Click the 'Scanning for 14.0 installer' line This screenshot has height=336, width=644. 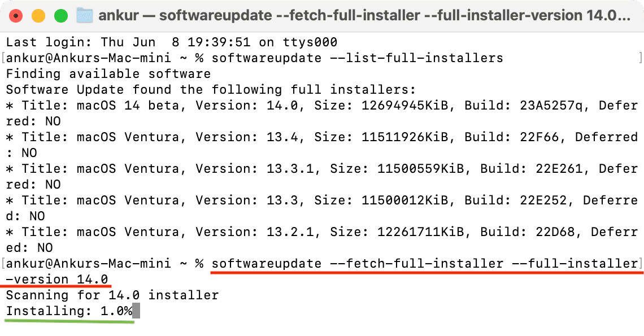coord(112,295)
